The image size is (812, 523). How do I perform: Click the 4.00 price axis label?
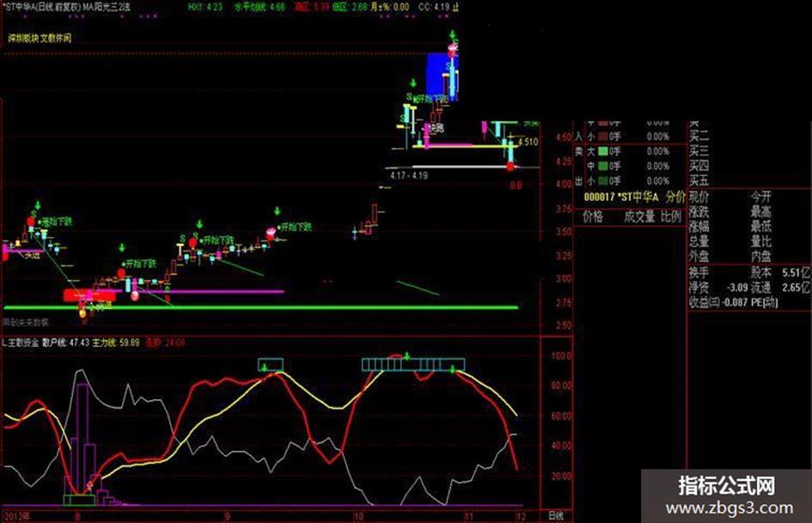click(564, 185)
